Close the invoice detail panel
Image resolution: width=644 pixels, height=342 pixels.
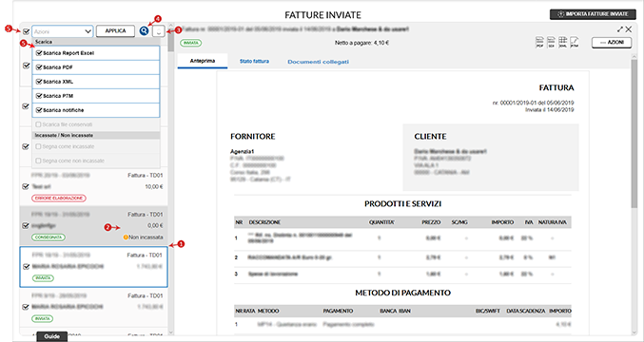(x=629, y=29)
